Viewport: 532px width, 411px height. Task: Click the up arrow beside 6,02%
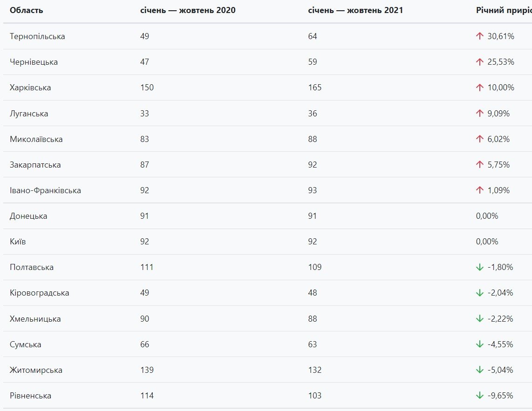pos(480,139)
